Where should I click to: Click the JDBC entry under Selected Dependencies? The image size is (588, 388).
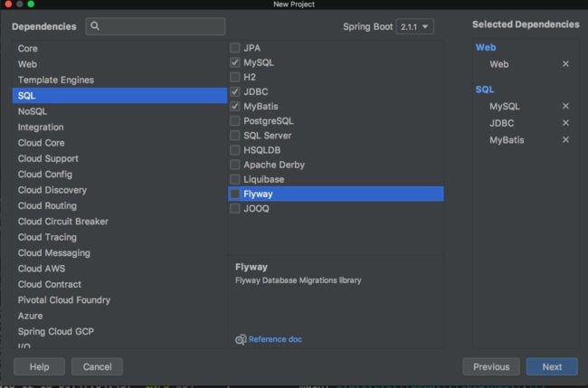501,123
